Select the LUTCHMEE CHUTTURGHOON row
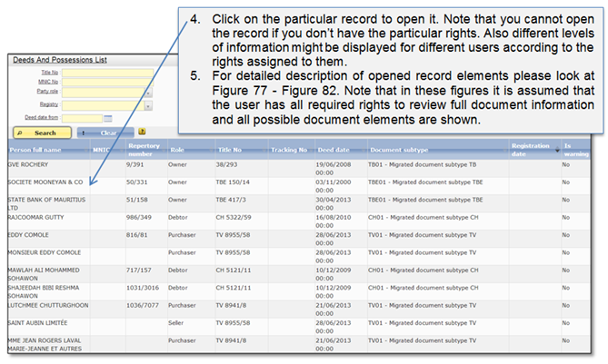The width and height of the screenshot is (608, 364). tap(45, 304)
